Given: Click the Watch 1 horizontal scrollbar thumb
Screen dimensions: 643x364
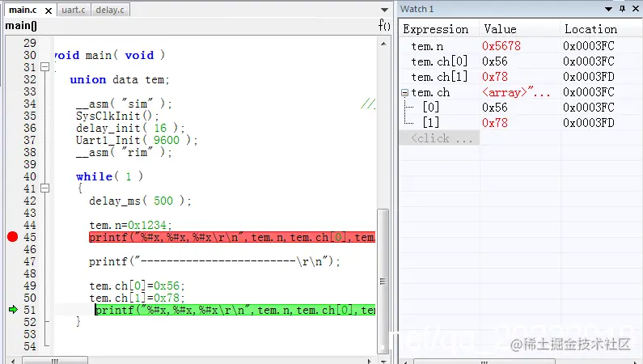Looking at the screenshot, I should [x=484, y=362].
